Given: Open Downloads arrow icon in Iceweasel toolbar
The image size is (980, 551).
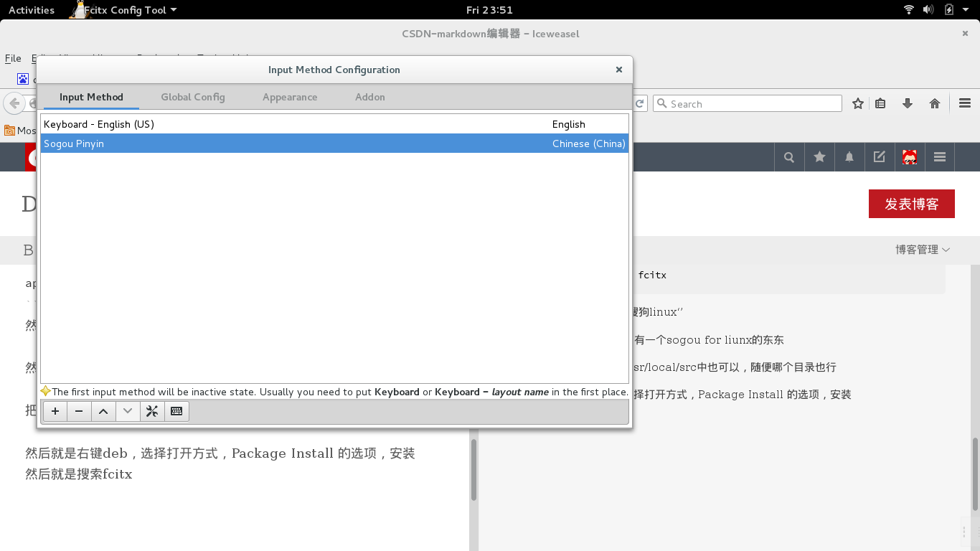Looking at the screenshot, I should coord(908,103).
